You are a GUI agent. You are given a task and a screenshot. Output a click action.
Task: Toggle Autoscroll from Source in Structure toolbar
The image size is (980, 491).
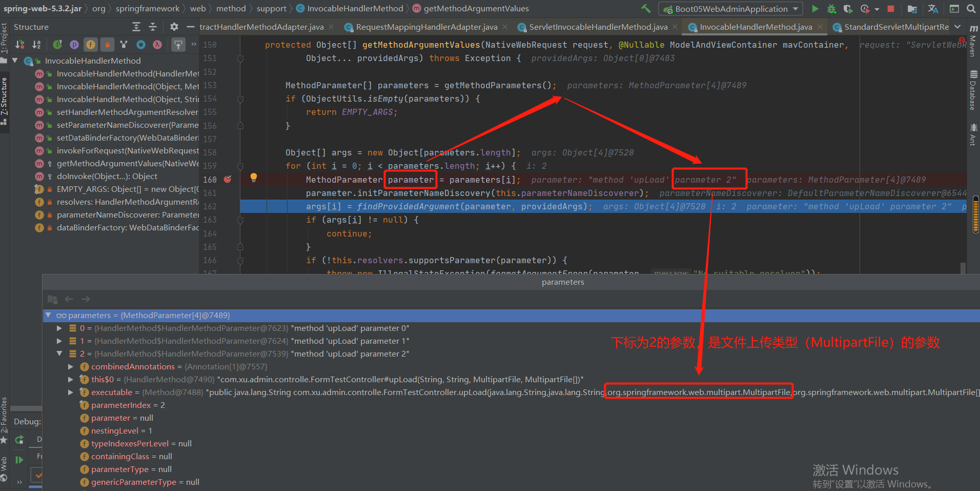pyautogui.click(x=178, y=45)
